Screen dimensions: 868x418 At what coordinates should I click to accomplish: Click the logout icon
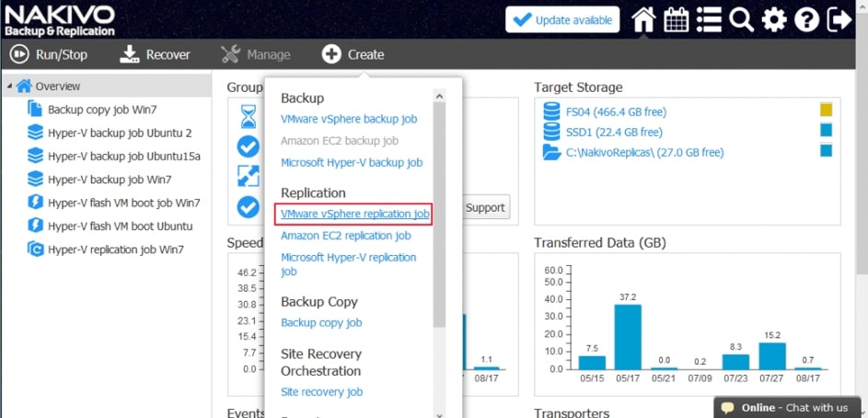[x=839, y=19]
